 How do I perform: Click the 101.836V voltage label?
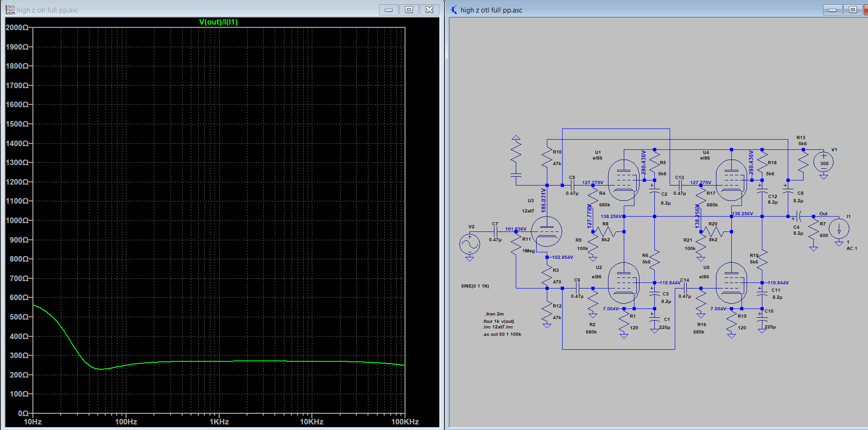[516, 229]
